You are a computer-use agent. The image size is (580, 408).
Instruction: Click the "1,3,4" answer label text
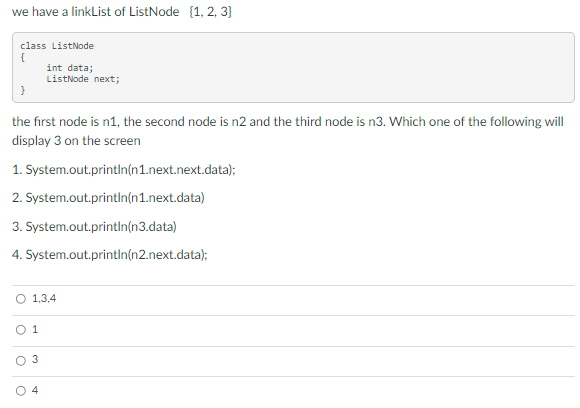(44, 298)
